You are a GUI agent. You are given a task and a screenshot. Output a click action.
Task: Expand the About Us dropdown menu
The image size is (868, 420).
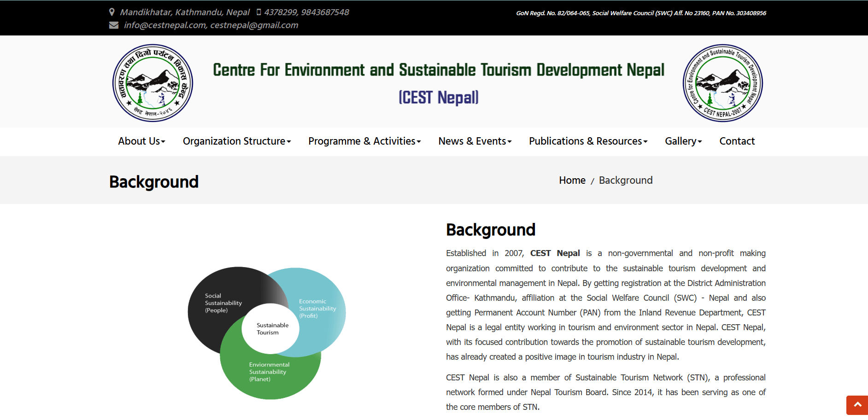[141, 141]
